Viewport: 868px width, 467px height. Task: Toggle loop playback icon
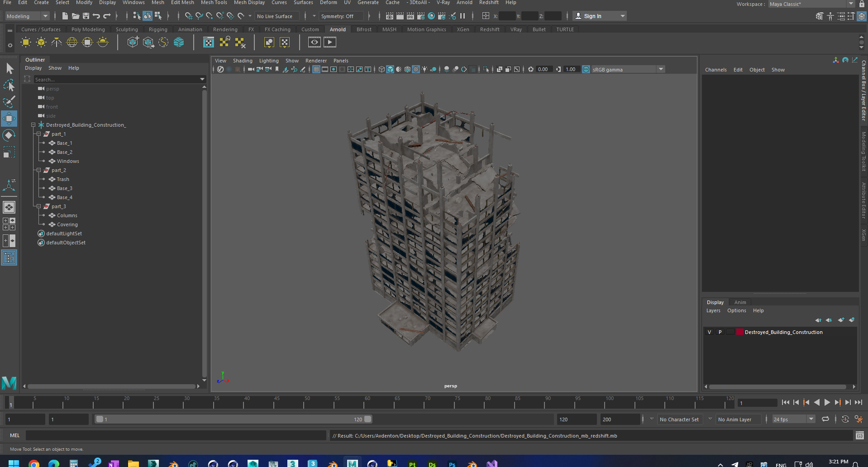[825, 419]
